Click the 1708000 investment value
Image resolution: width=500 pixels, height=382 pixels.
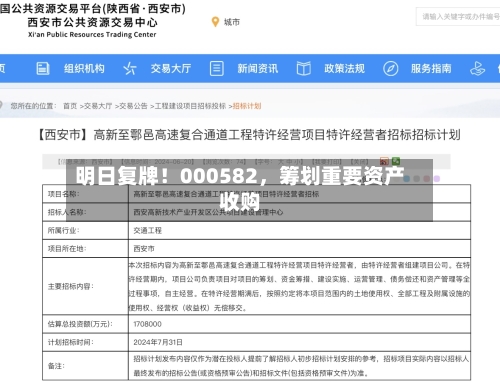point(147,324)
